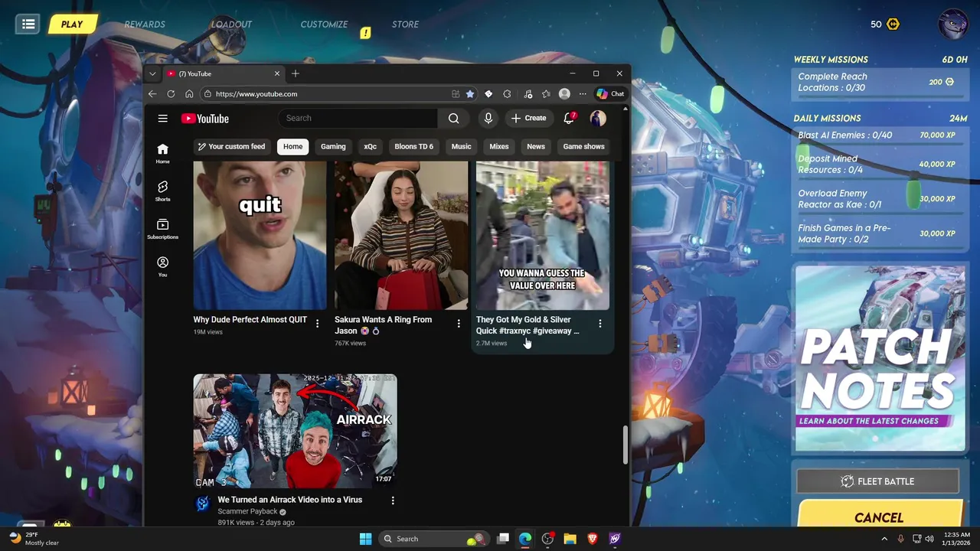Open the Windows Start menu
The height and width of the screenshot is (551, 980).
point(365,539)
